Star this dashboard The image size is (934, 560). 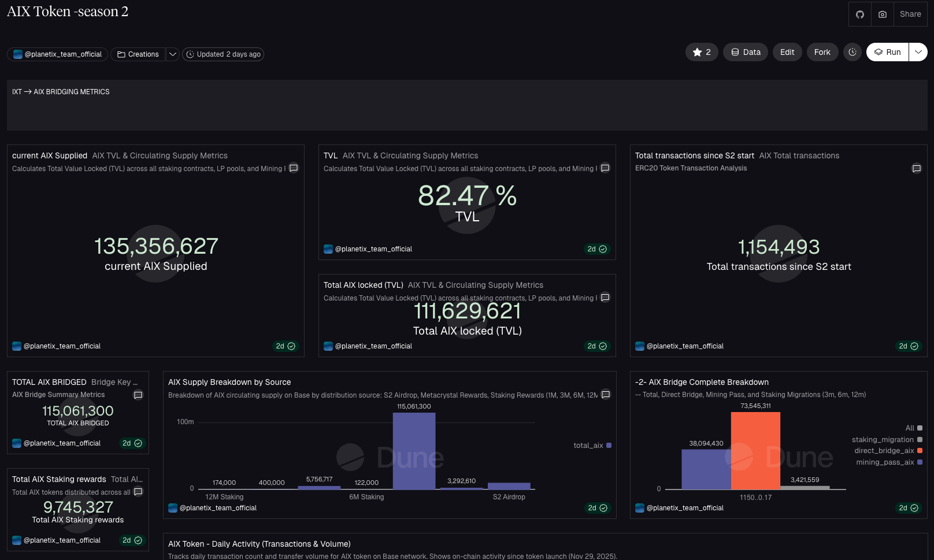coord(702,52)
